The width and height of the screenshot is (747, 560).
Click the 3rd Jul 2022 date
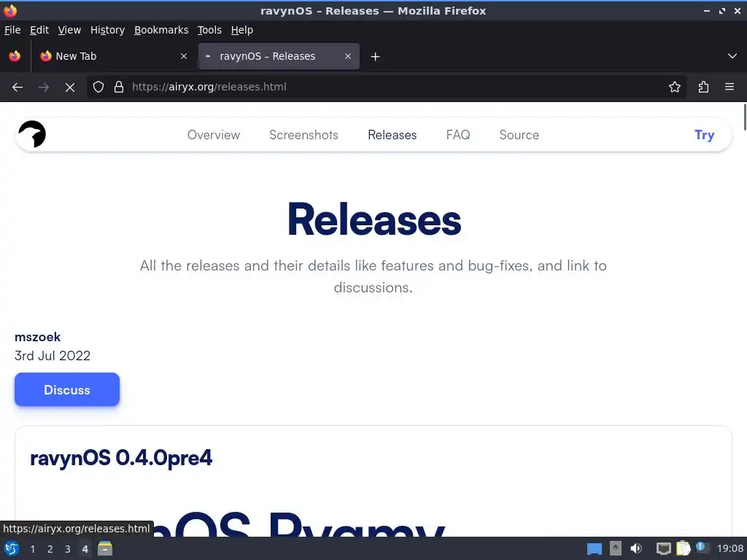click(53, 356)
